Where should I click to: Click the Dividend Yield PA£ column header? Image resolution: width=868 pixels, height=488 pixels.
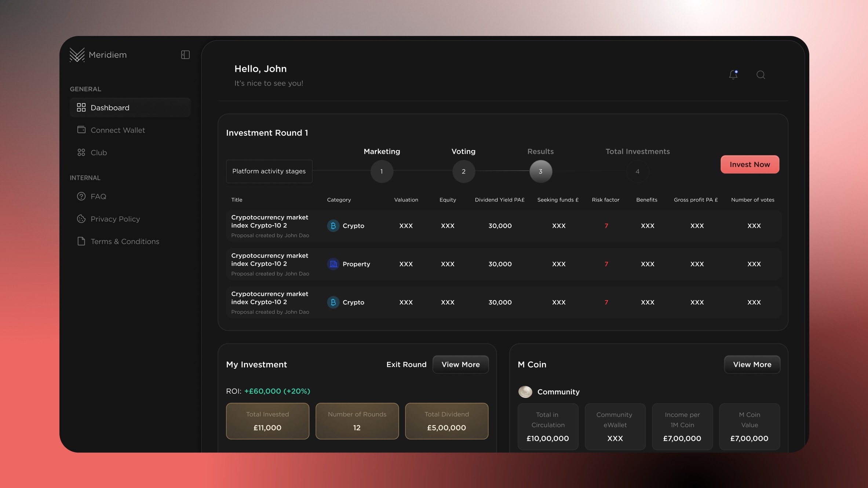(499, 200)
